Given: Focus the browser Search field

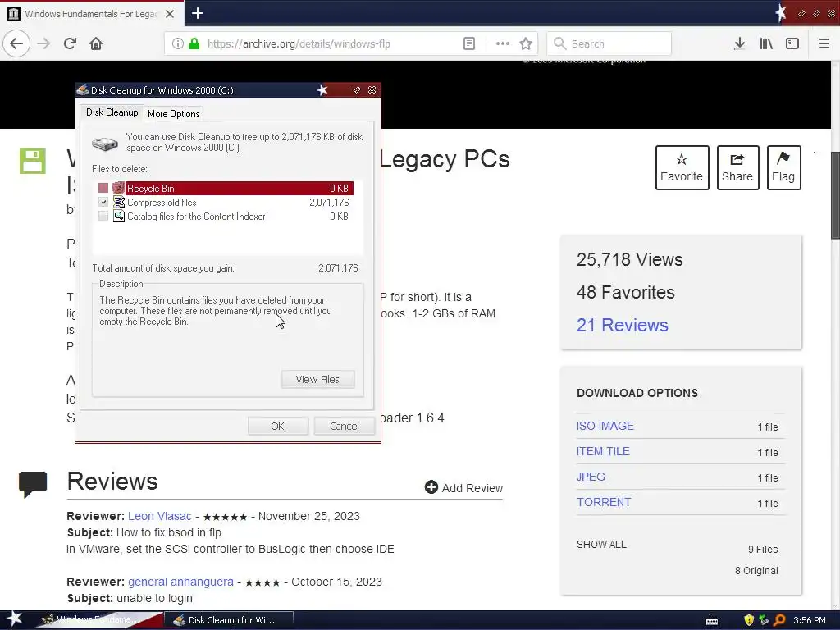Looking at the screenshot, I should pos(609,43).
